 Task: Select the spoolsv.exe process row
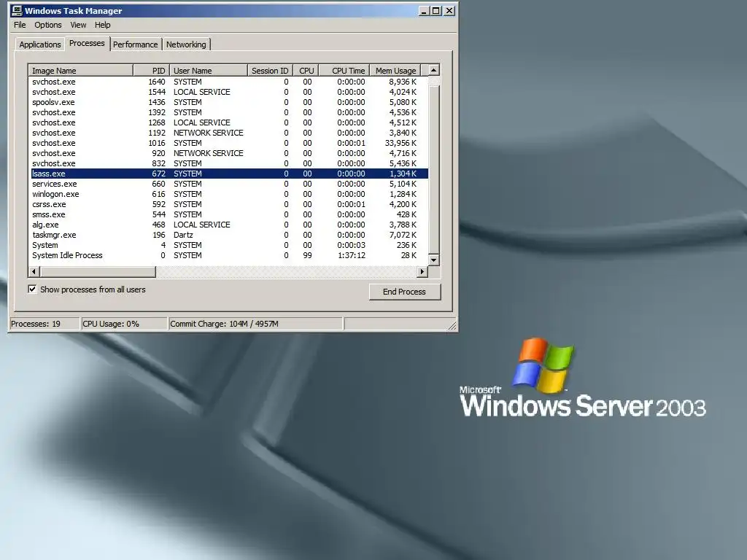click(x=228, y=102)
